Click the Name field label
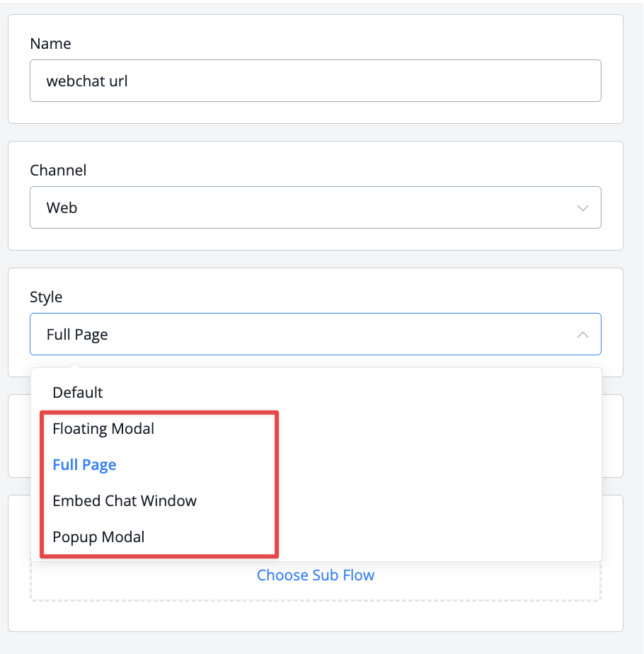 (50, 44)
